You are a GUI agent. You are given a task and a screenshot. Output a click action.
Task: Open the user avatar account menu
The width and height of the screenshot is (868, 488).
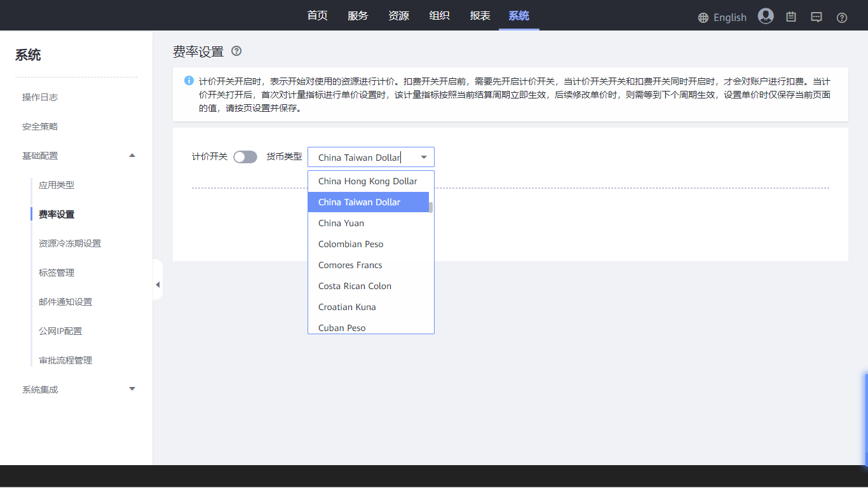766,17
